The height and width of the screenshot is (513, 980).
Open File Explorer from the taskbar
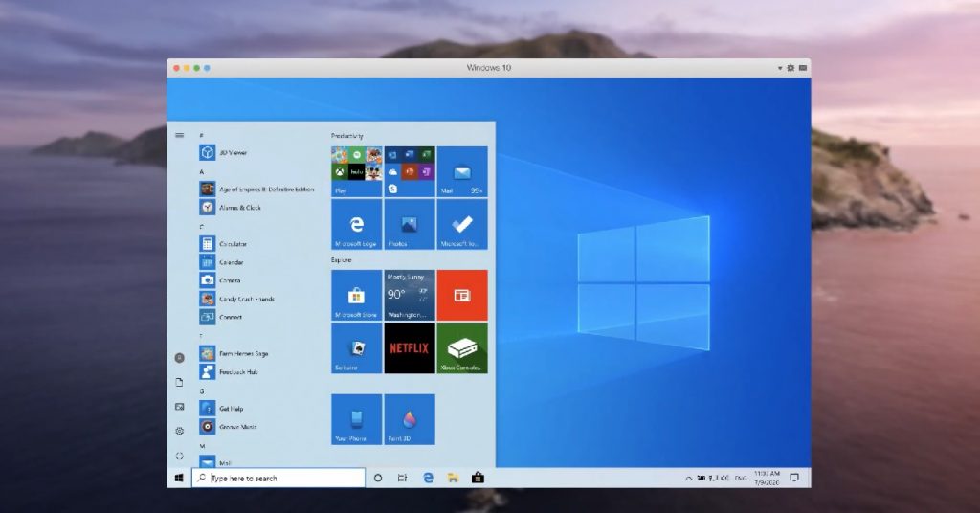tap(453, 478)
